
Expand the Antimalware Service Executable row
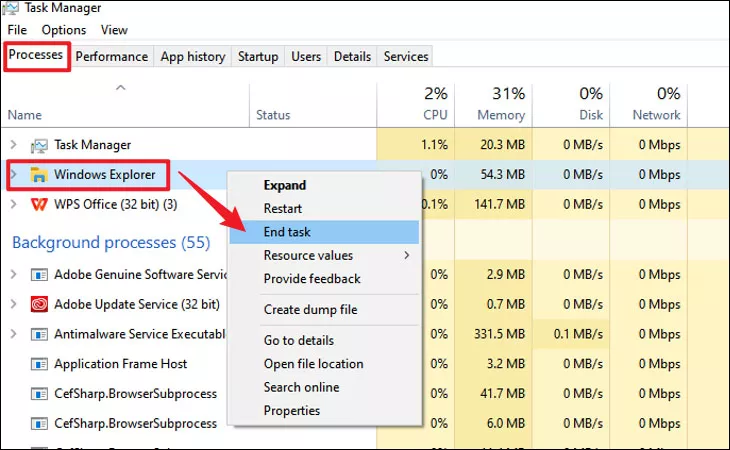(14, 334)
